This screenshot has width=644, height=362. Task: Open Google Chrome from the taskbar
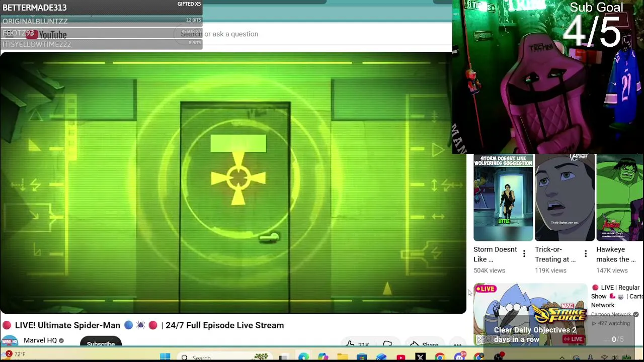point(440,357)
